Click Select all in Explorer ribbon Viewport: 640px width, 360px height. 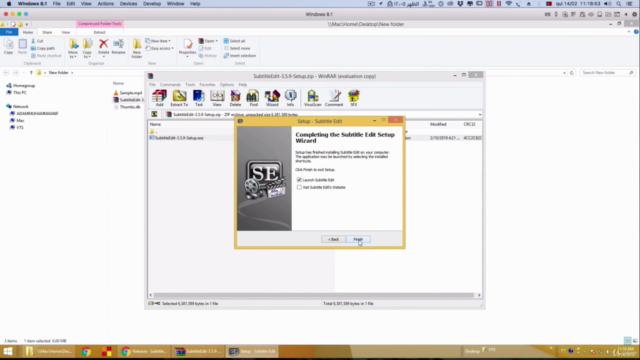coord(234,41)
